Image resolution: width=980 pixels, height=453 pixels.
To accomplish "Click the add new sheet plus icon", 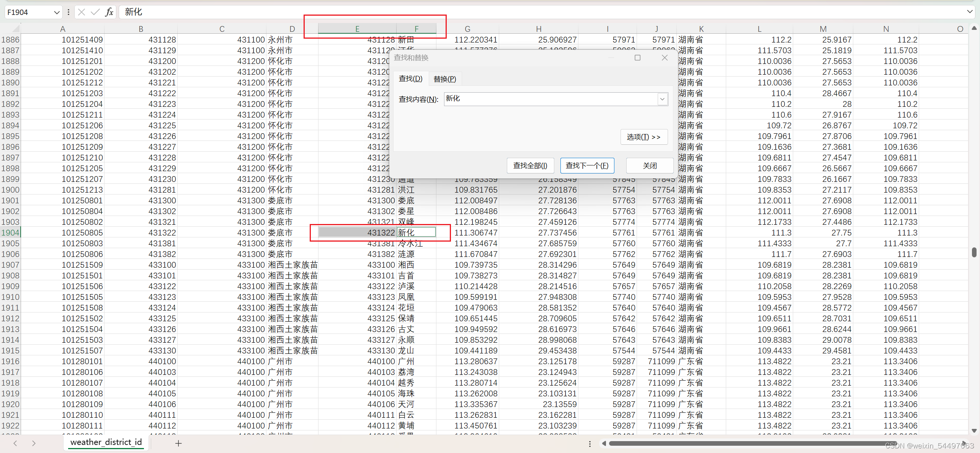I will coord(178,443).
